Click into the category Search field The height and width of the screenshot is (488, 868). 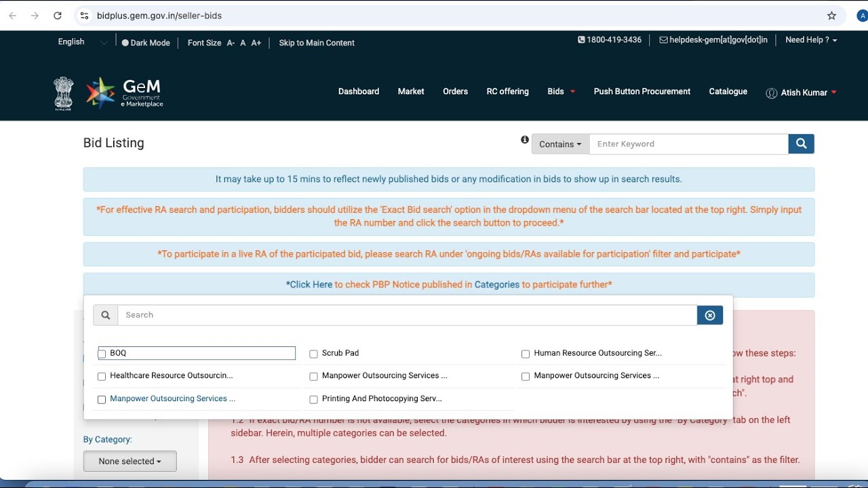408,315
